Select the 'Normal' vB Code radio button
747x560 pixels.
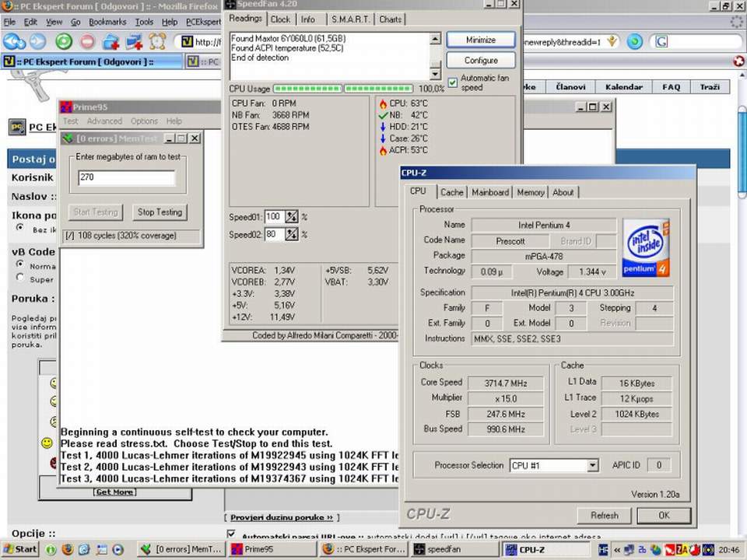(19, 264)
